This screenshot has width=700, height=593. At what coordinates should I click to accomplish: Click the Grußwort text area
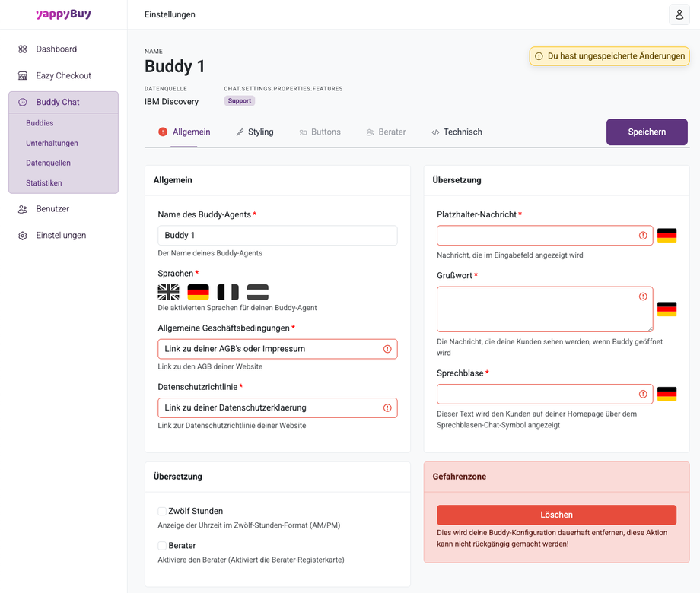536,309
